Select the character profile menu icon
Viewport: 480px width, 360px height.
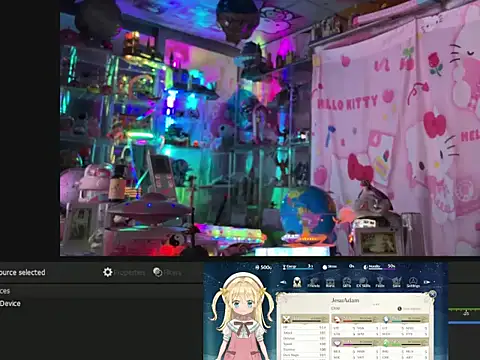297,282
